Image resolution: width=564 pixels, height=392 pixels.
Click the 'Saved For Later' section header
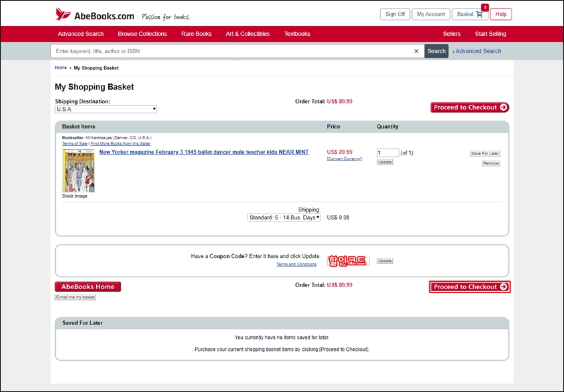82,323
